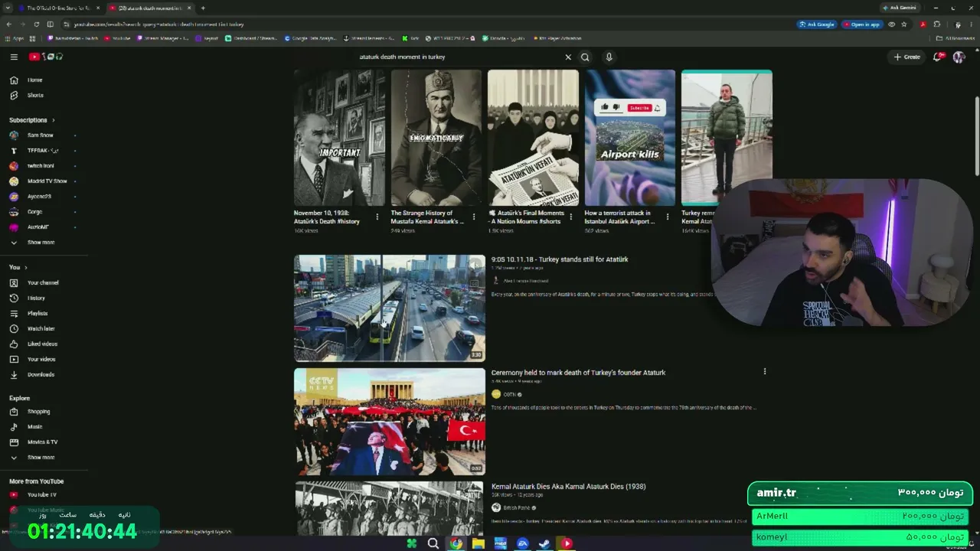
Task: Open the notifications bell
Action: pos(938,57)
